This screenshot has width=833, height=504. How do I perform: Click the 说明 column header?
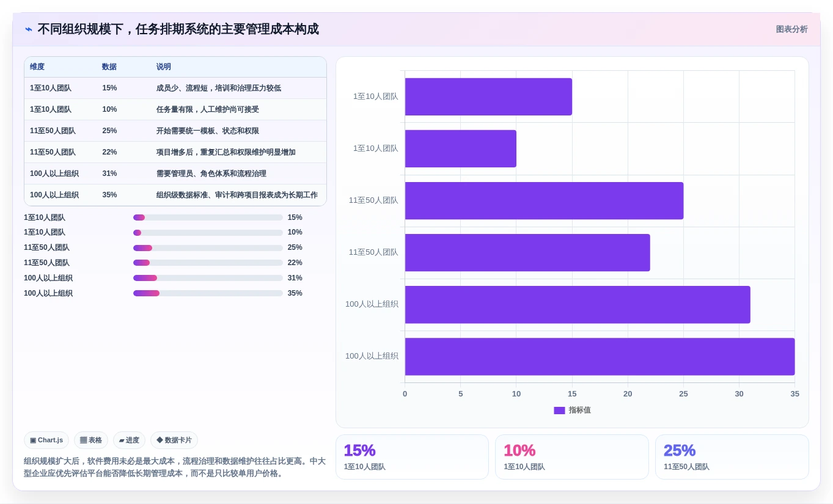pos(164,67)
